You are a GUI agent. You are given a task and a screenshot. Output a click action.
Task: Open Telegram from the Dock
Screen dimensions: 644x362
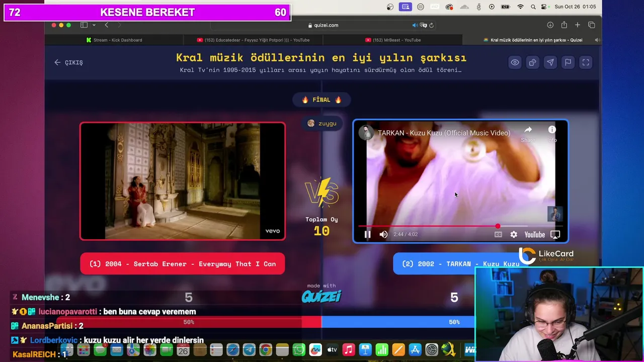tap(249, 349)
